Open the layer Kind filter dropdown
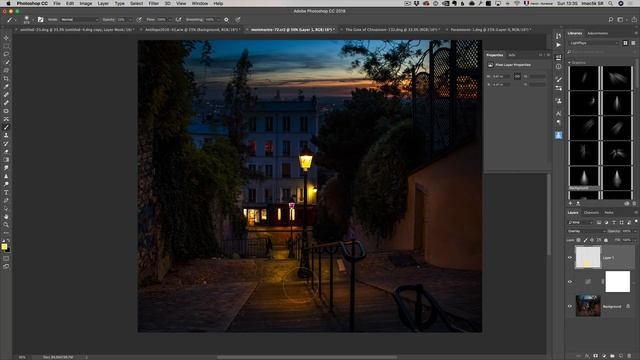Screen dimensions: 640x360 click(580, 222)
